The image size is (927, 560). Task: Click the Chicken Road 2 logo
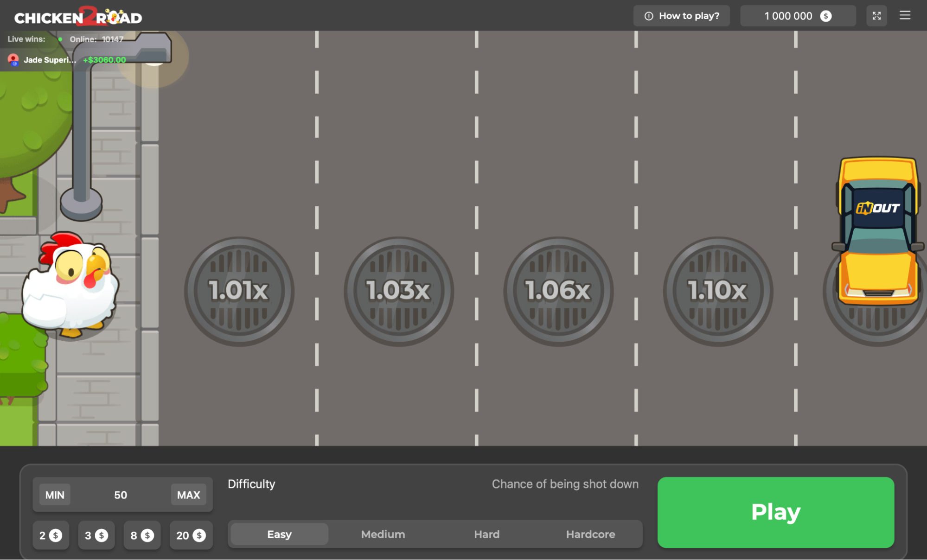coord(78,17)
